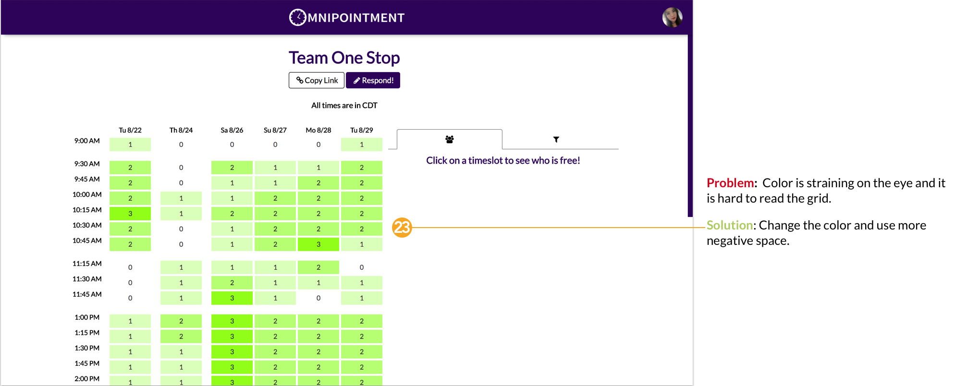Copy the meeting link
This screenshot has height=386, width=980.
317,80
